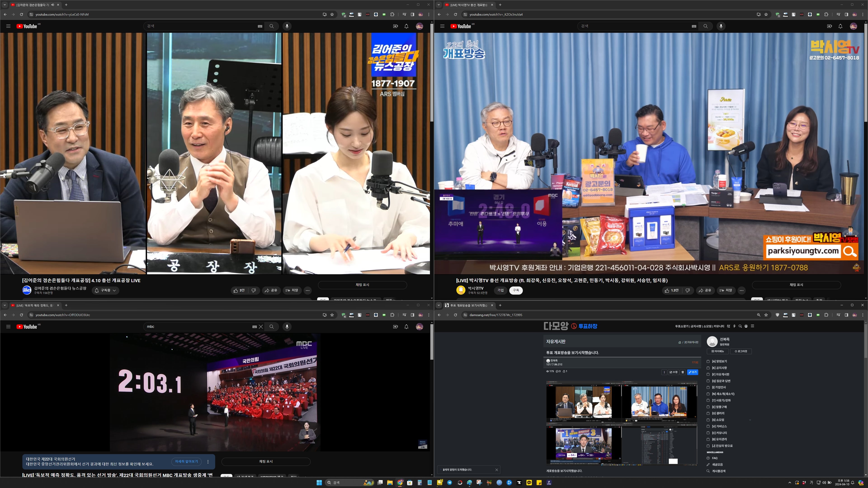Select the 투표 개표방송을 damoang browser tab
Image resolution: width=868 pixels, height=488 pixels.
click(468, 305)
